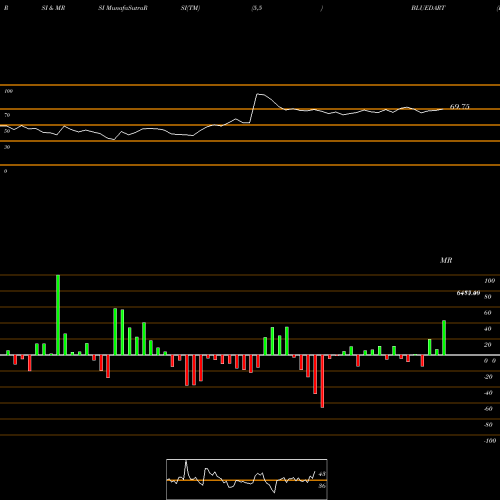This screenshot has width=500, height=500.
Task: Click the -80 label on the MR axis
Action: (x=488, y=425)
